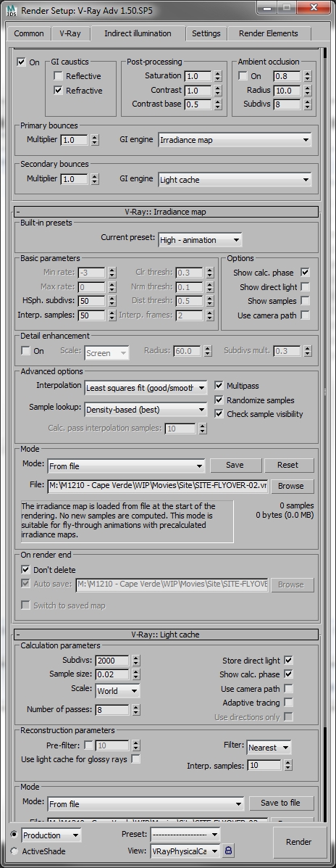Disable the indirect illumination On checkbox
The width and height of the screenshot is (336, 868).
pos(22,62)
